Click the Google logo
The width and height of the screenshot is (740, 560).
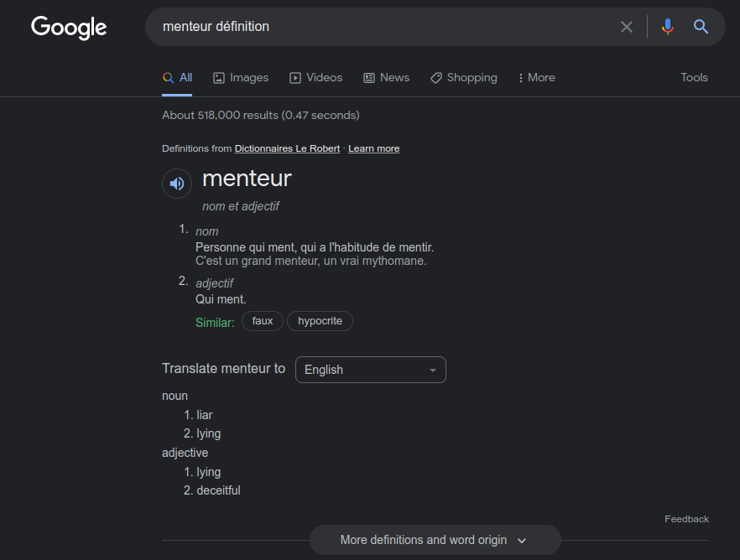coord(69,28)
